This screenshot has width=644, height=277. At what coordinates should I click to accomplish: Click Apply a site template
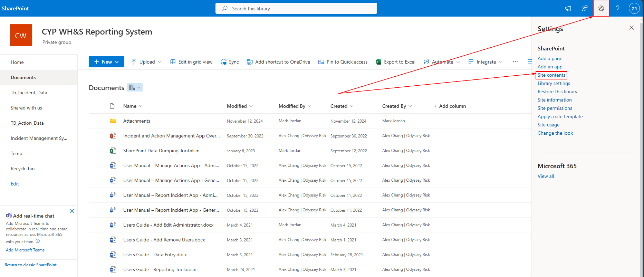560,116
